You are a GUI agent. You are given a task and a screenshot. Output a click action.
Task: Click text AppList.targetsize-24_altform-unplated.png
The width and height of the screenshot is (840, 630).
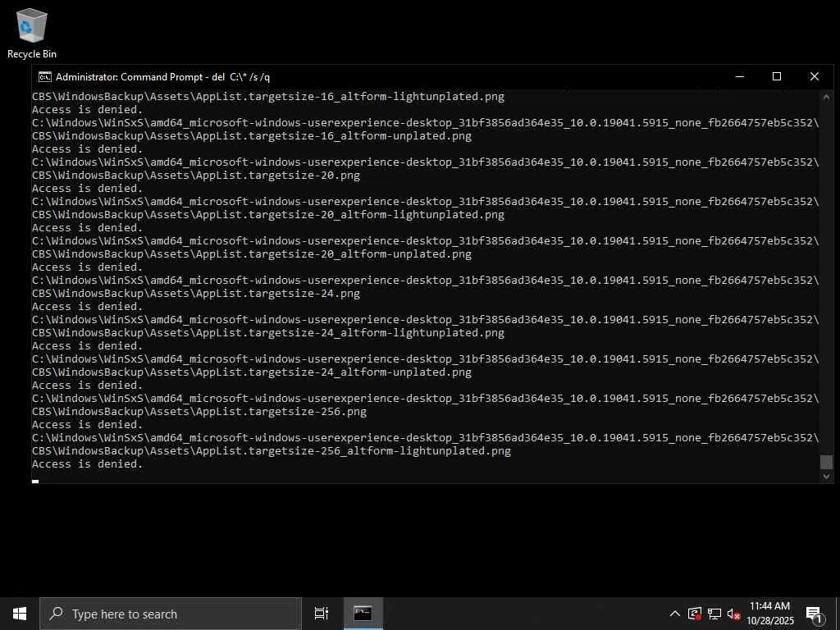[x=334, y=372]
